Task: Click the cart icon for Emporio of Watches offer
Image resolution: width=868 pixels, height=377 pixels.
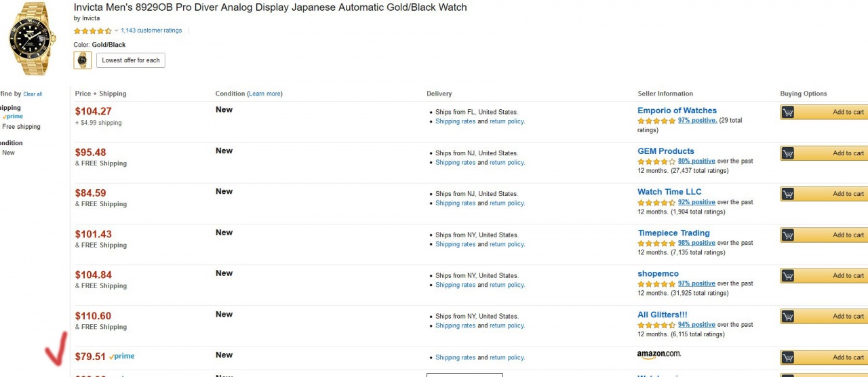Action: (787, 113)
